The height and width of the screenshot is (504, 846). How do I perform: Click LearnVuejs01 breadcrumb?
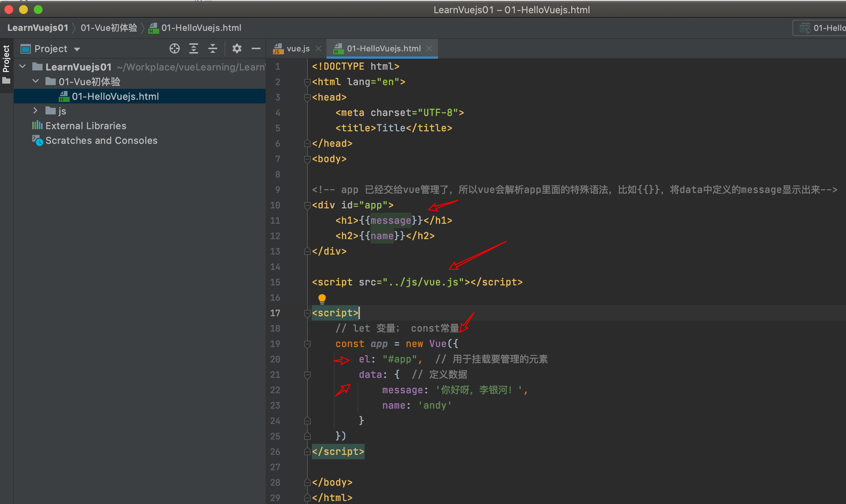coord(38,28)
